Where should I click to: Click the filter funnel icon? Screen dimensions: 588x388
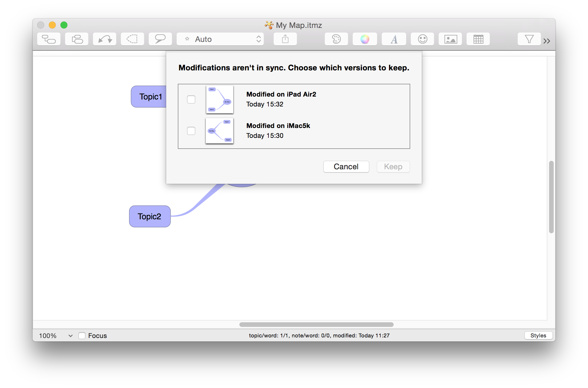(x=529, y=39)
